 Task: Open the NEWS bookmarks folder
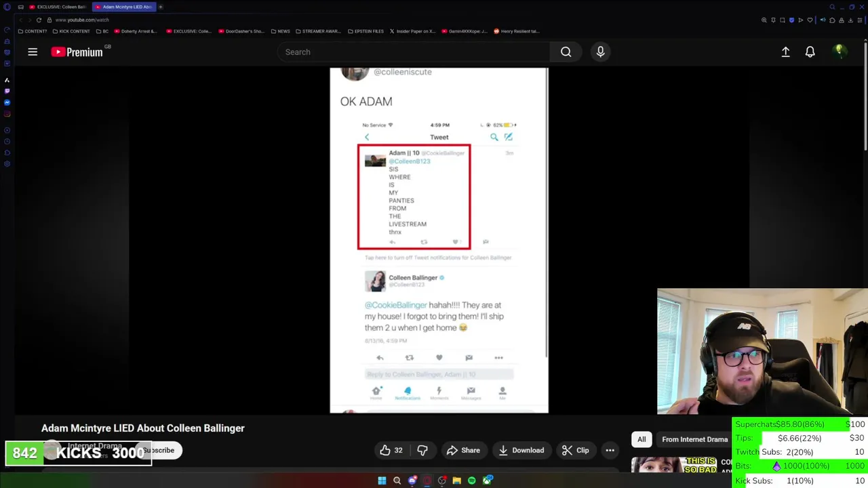pyautogui.click(x=280, y=31)
